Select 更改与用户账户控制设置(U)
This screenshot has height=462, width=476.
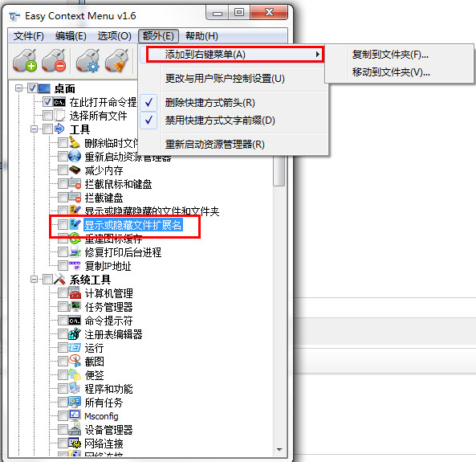(x=234, y=79)
